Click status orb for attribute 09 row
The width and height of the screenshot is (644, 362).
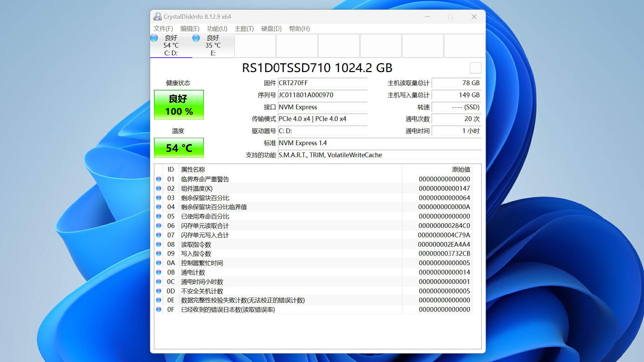(x=159, y=254)
